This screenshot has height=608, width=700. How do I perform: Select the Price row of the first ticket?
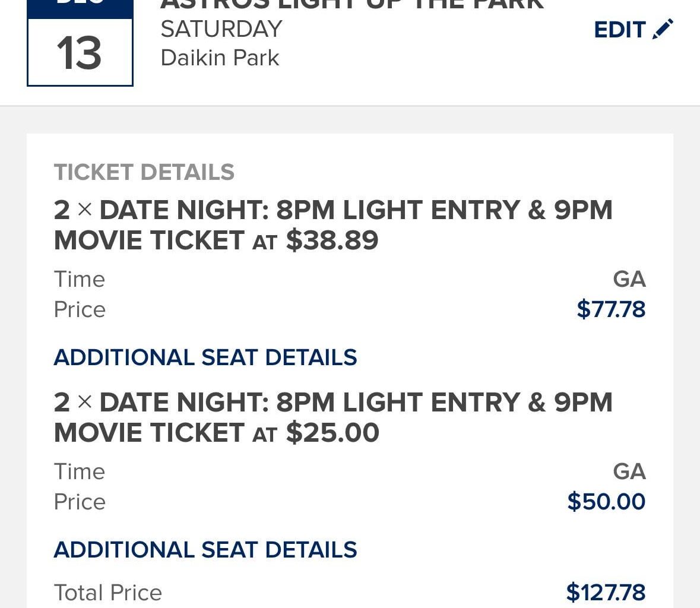80,309
